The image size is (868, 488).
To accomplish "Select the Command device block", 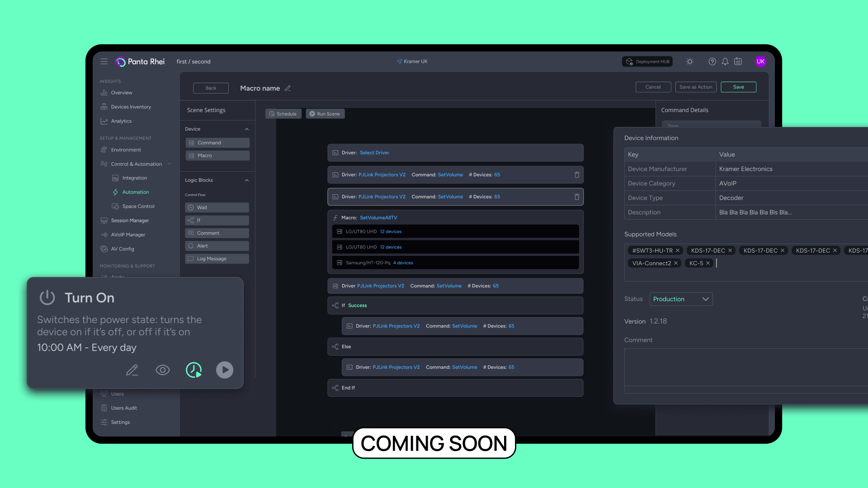I will [x=217, y=143].
